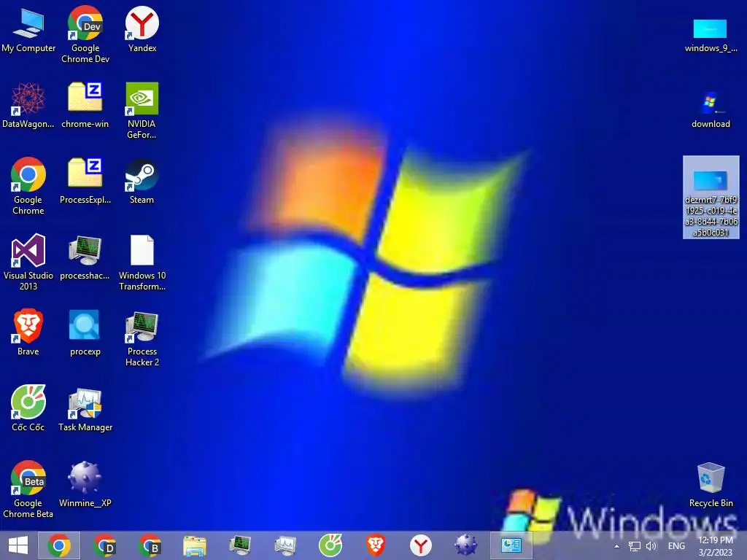Image resolution: width=747 pixels, height=560 pixels.
Task: Open Google Chrome from the taskbar
Action: click(x=58, y=545)
